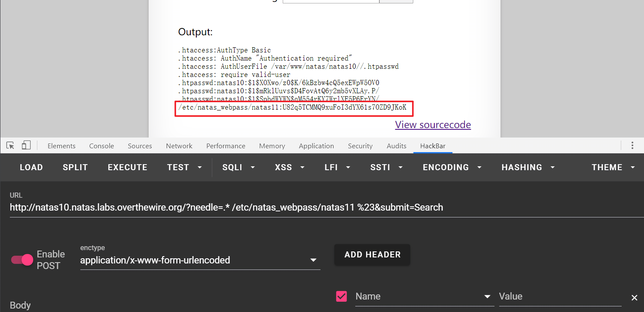Switch to the Performance tab

(x=226, y=146)
